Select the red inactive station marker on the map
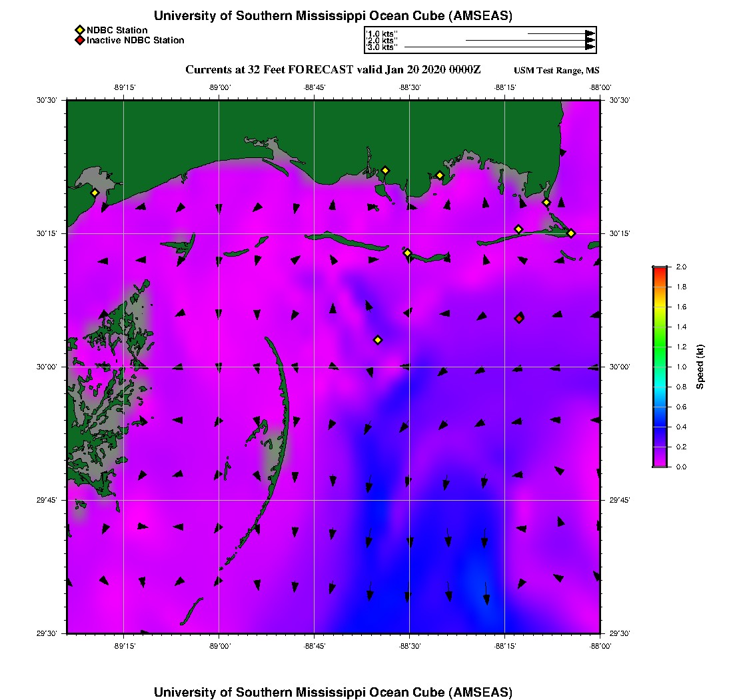 pos(519,319)
